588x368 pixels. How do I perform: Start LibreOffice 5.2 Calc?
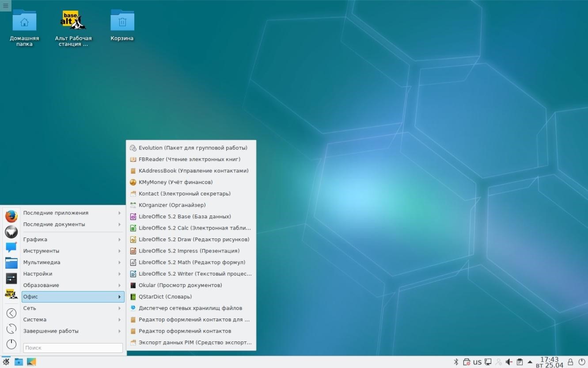191,228
